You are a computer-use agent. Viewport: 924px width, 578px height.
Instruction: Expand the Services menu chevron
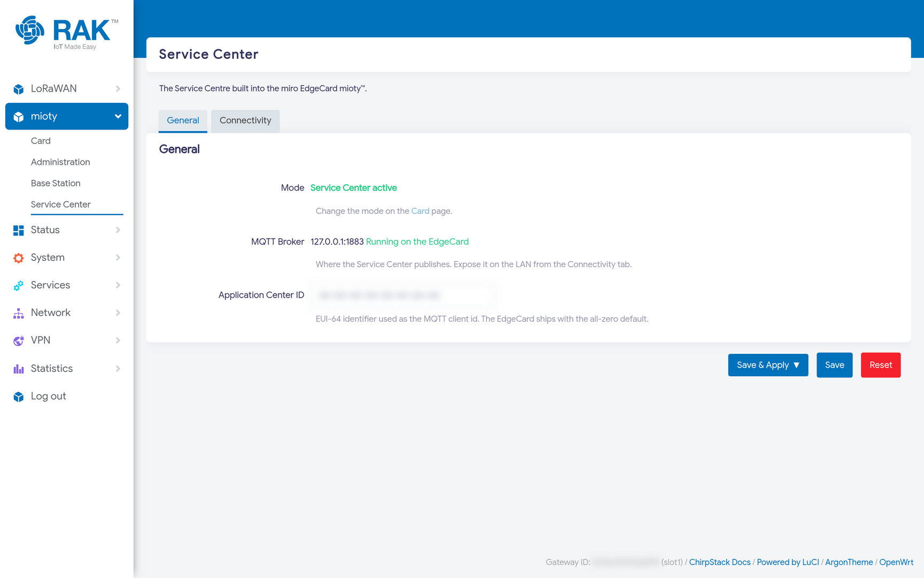(x=118, y=285)
